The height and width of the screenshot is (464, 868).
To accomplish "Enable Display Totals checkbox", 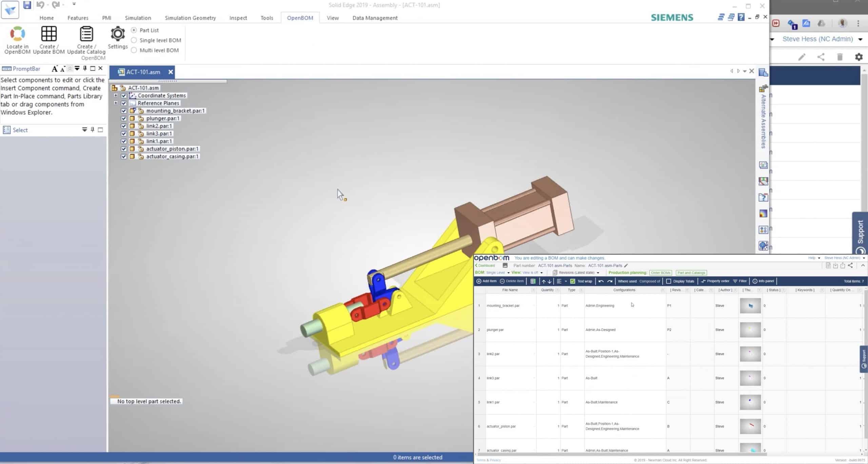I will (x=669, y=281).
